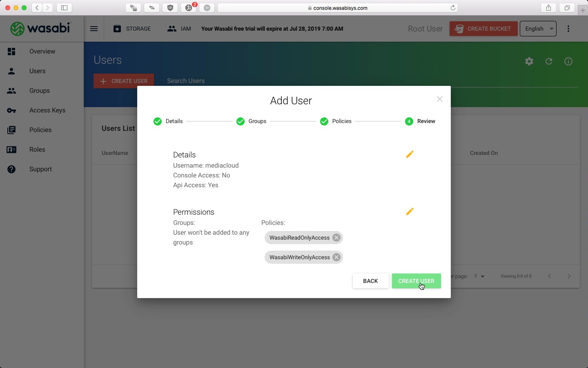Go to the Groups step
Viewport: 588px width, 368px height.
click(x=251, y=121)
